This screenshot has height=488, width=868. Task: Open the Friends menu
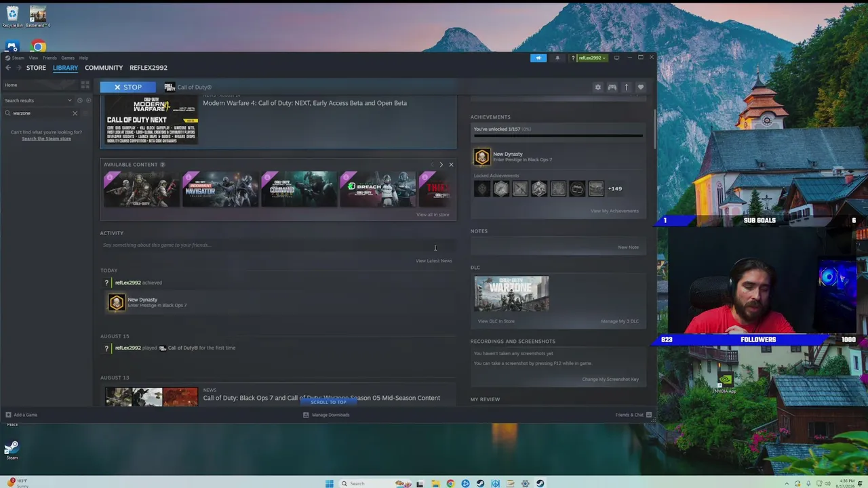50,58
